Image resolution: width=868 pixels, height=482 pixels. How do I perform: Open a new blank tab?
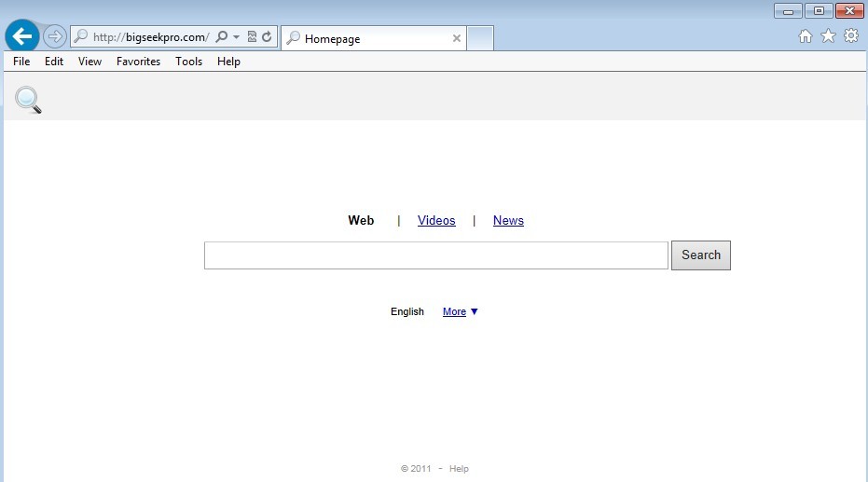(x=480, y=38)
